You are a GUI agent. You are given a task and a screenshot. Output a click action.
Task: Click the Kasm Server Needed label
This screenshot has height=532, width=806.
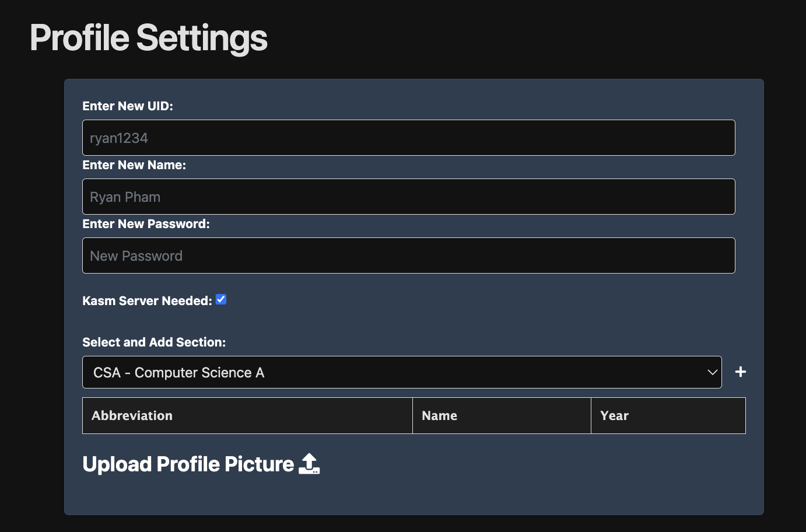coord(147,301)
